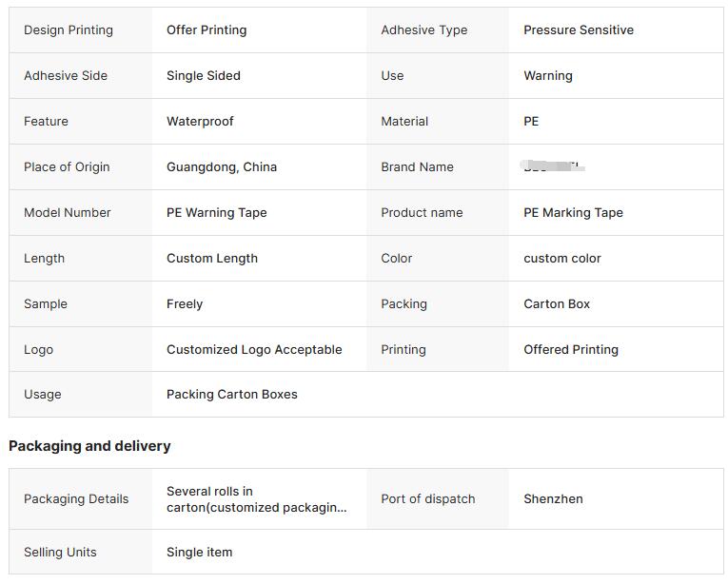The height and width of the screenshot is (584, 728).
Task: Click the Shenzhen port of dispatch value
Action: (553, 499)
